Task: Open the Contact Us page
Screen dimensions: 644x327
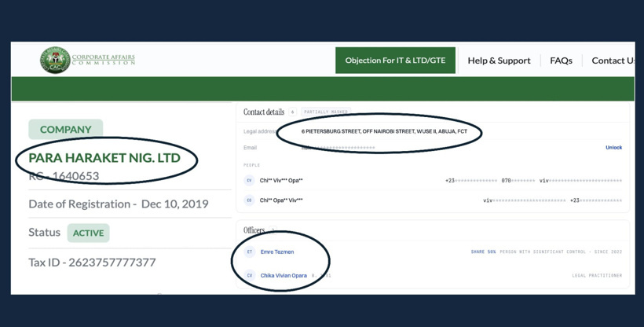Action: click(613, 61)
